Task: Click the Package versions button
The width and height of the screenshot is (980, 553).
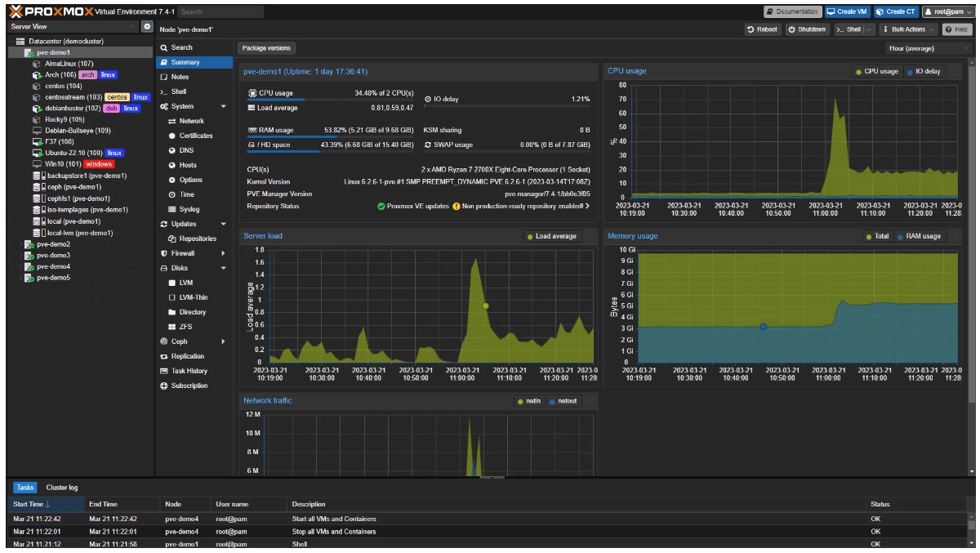Action: pyautogui.click(x=267, y=48)
